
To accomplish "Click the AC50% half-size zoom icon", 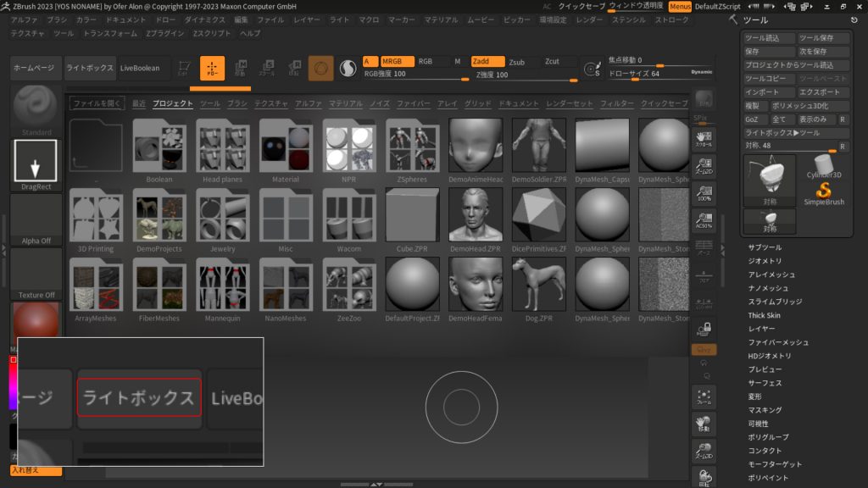I will coord(703,222).
